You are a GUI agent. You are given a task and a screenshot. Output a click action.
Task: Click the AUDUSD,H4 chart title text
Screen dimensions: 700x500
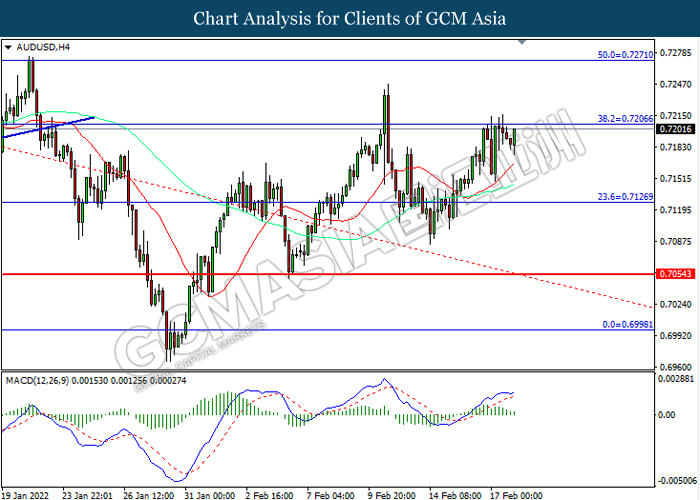click(43, 47)
